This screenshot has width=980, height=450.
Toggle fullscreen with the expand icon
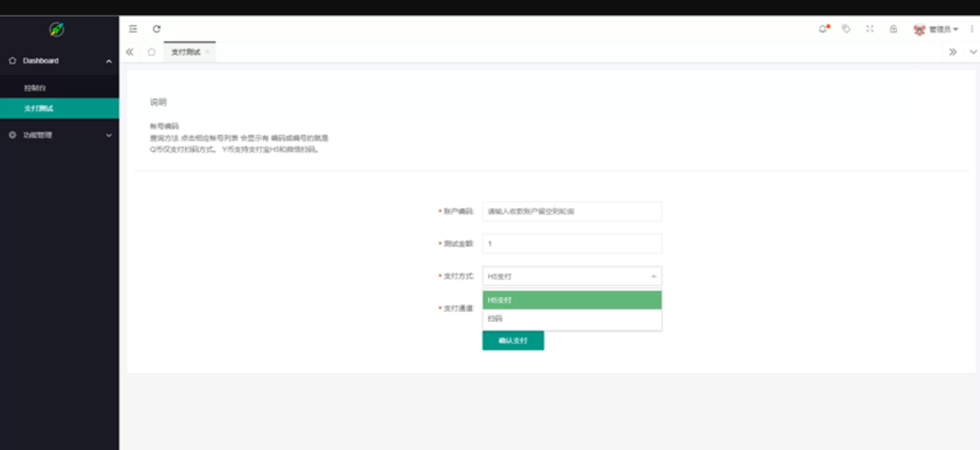(x=870, y=29)
